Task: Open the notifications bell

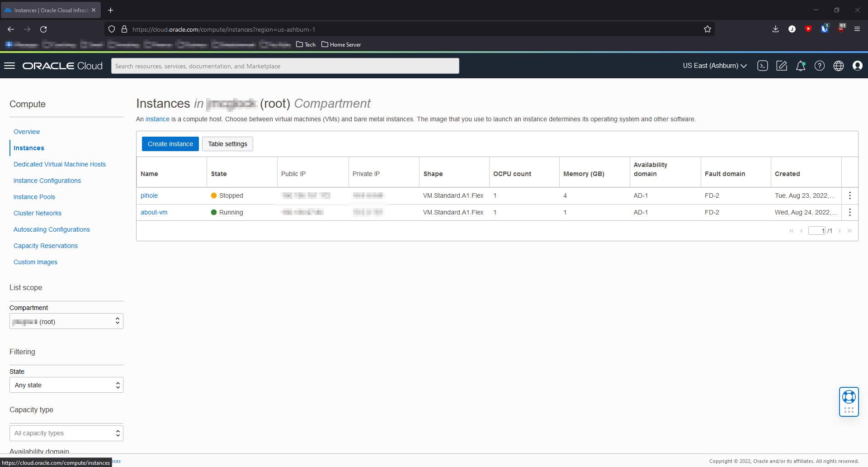Action: point(801,66)
